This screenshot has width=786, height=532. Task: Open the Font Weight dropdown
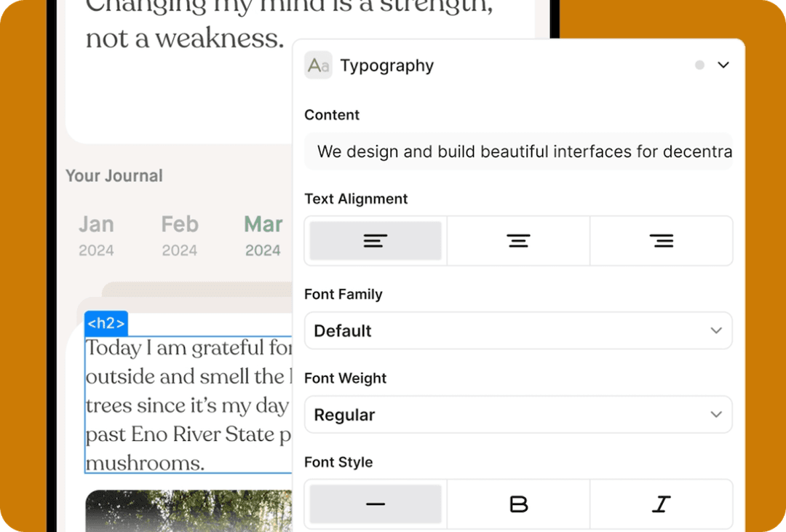(x=518, y=414)
